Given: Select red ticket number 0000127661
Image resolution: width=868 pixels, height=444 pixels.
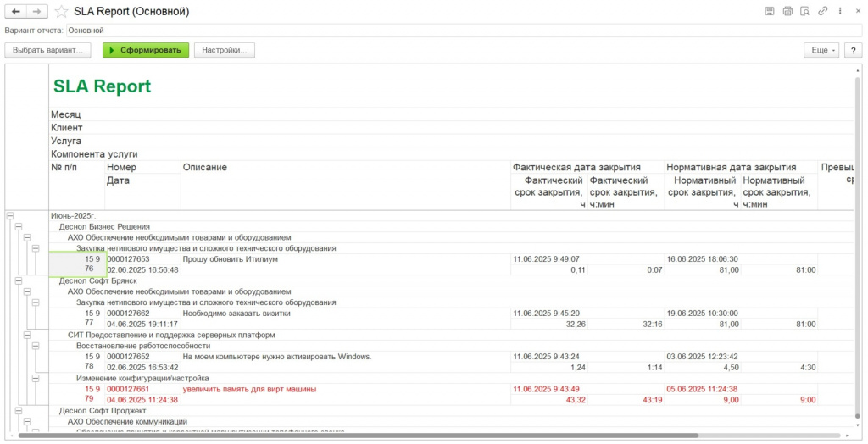Looking at the screenshot, I should click(128, 389).
